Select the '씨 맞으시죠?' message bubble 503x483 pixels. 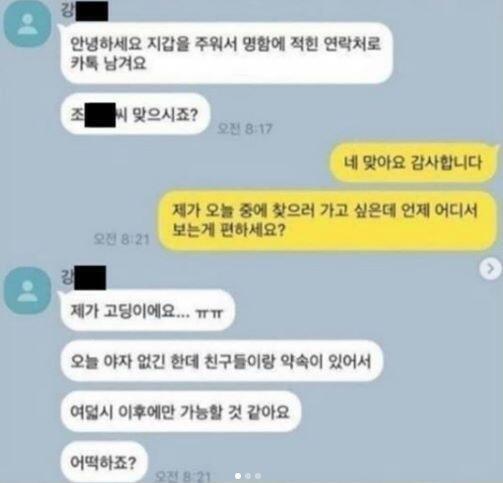(135, 114)
